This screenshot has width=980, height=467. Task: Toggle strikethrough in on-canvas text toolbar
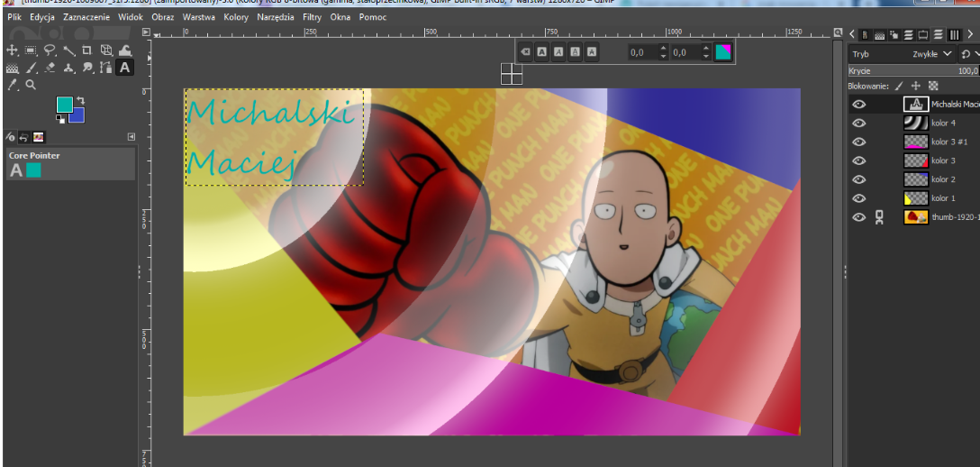[x=592, y=52]
